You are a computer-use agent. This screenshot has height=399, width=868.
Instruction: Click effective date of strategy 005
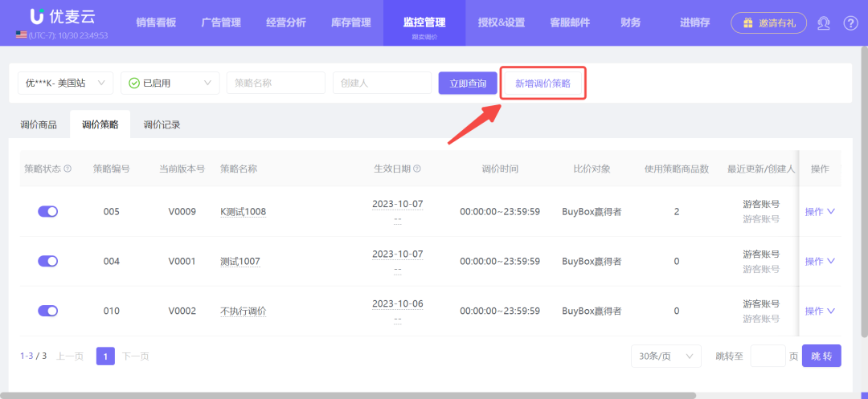398,204
